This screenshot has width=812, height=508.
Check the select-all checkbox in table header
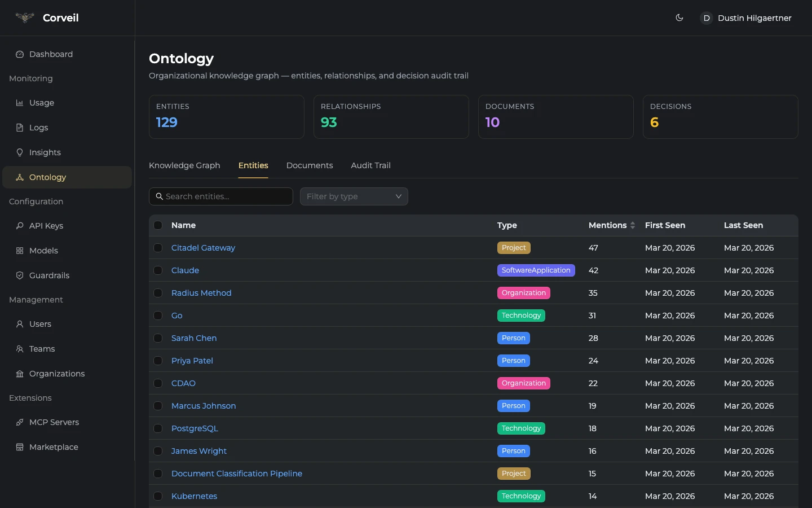(158, 225)
